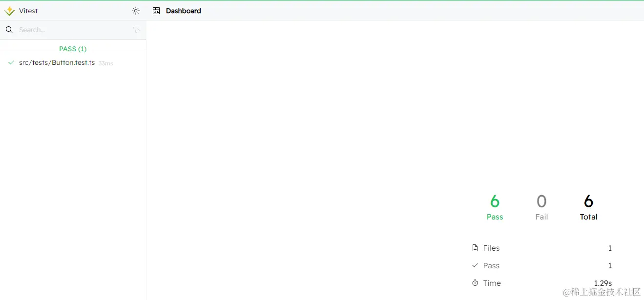Click the Time stopwatch icon

[475, 283]
